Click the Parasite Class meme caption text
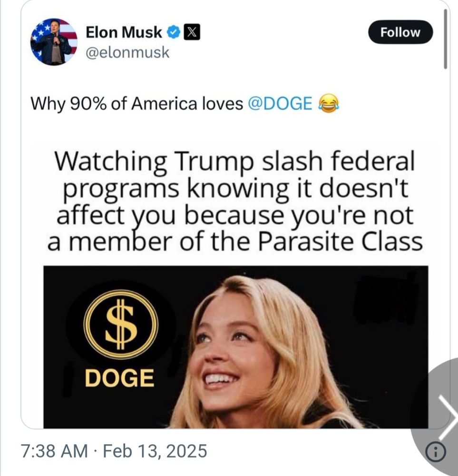458x476 pixels. [234, 201]
